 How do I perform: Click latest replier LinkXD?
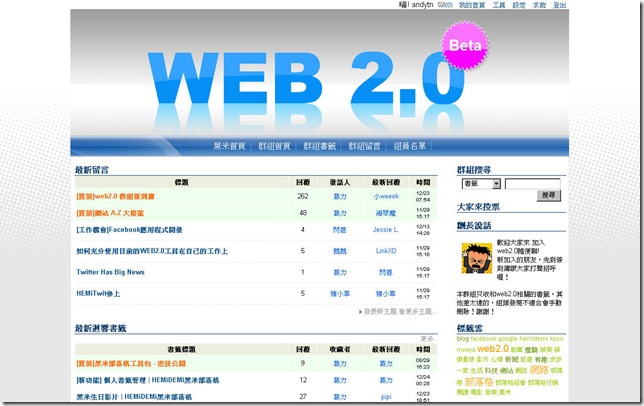[x=386, y=251]
